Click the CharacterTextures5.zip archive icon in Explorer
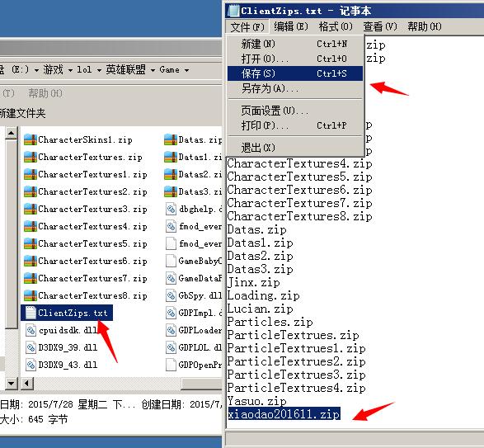The image size is (484, 448). point(31,243)
